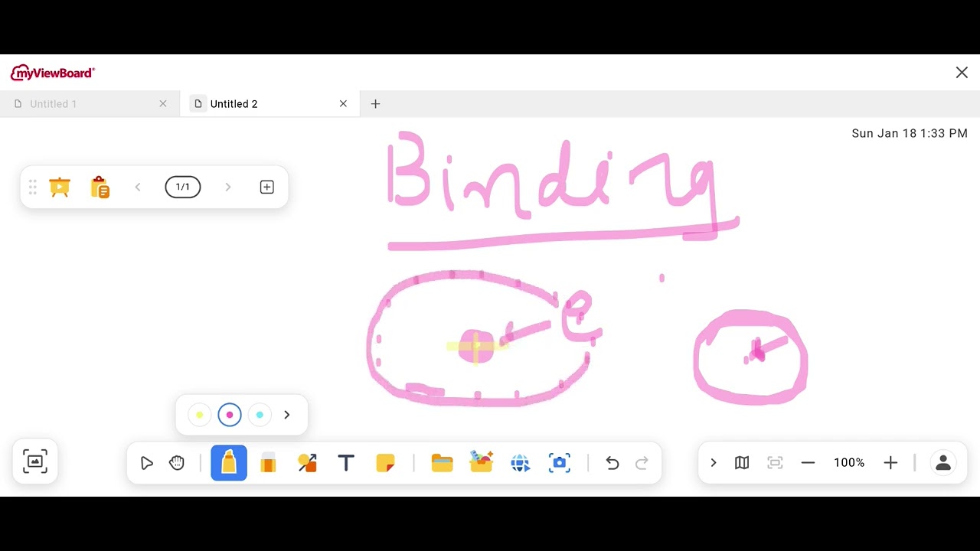Select the pointer selection tool

(x=147, y=463)
